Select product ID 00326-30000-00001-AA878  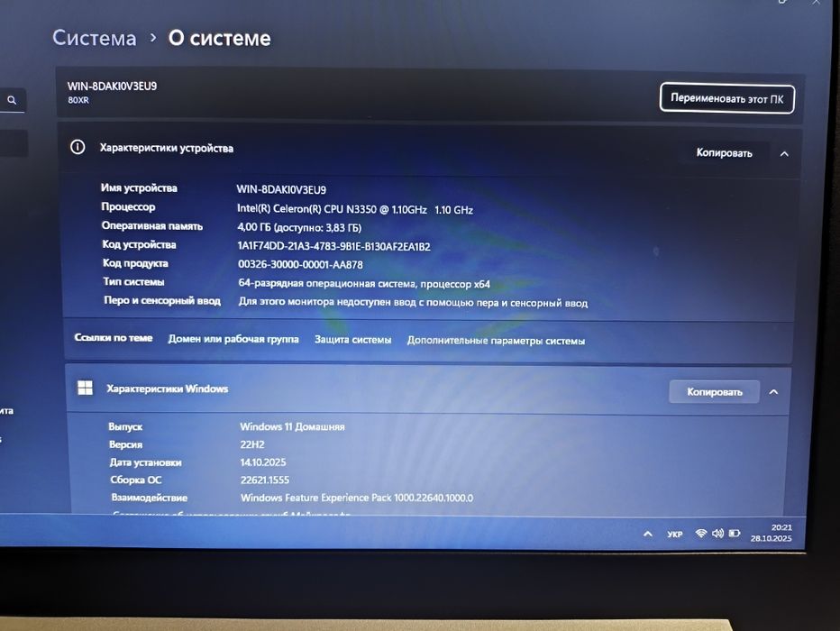(x=300, y=265)
